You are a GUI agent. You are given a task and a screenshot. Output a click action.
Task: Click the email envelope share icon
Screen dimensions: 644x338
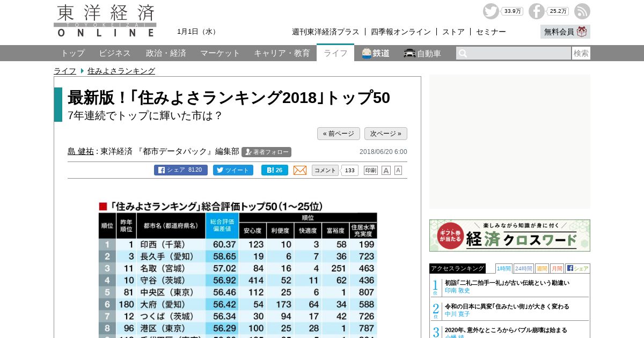300,170
